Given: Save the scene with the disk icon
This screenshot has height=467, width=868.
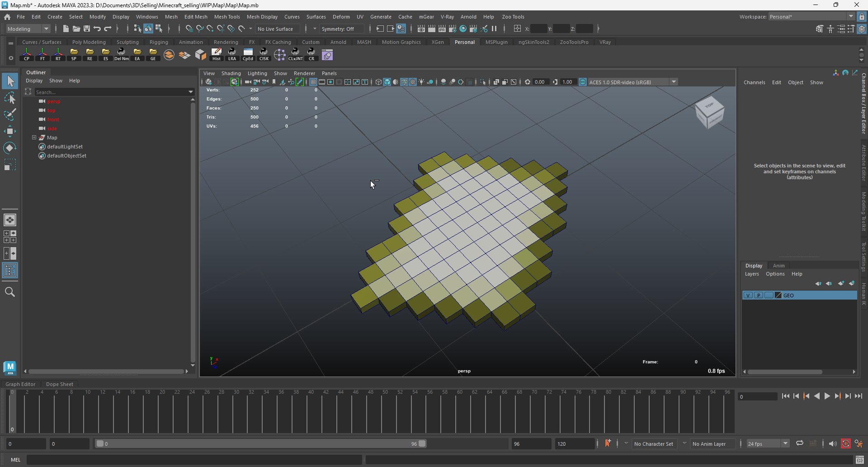Looking at the screenshot, I should pos(87,29).
